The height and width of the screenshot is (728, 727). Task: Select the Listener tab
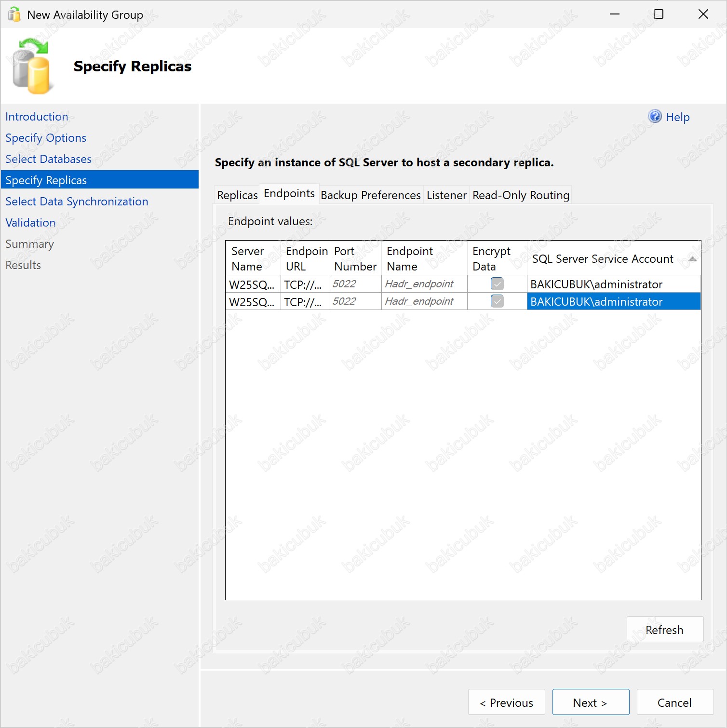(x=446, y=195)
